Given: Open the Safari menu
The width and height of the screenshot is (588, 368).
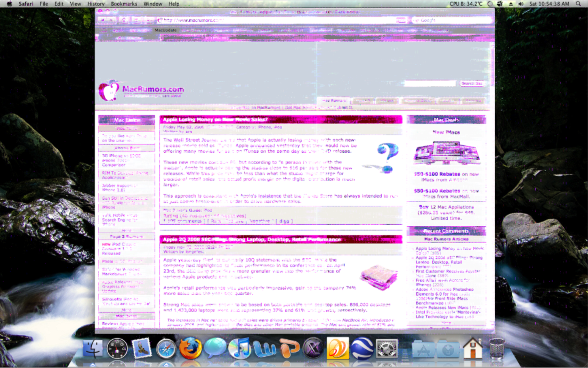Looking at the screenshot, I should coord(26,4).
